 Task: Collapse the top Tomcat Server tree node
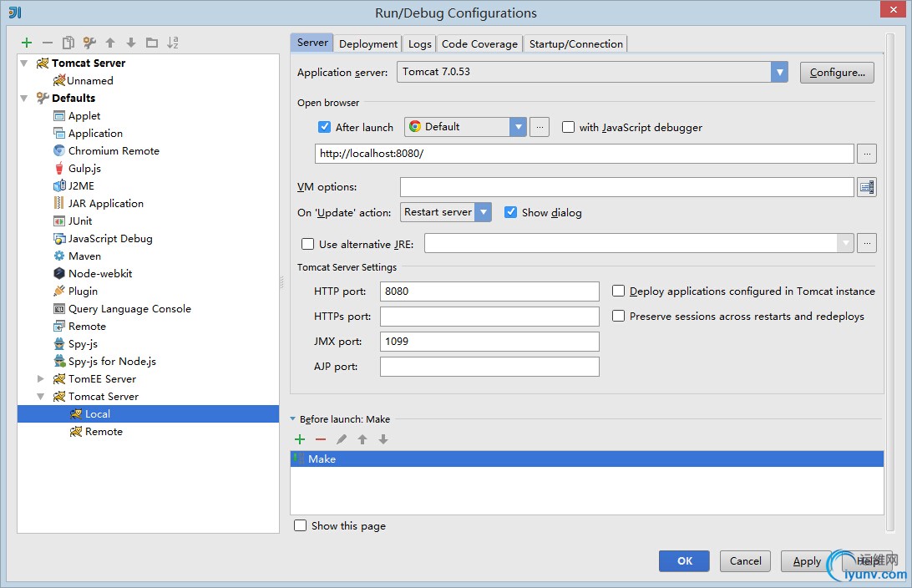24,63
